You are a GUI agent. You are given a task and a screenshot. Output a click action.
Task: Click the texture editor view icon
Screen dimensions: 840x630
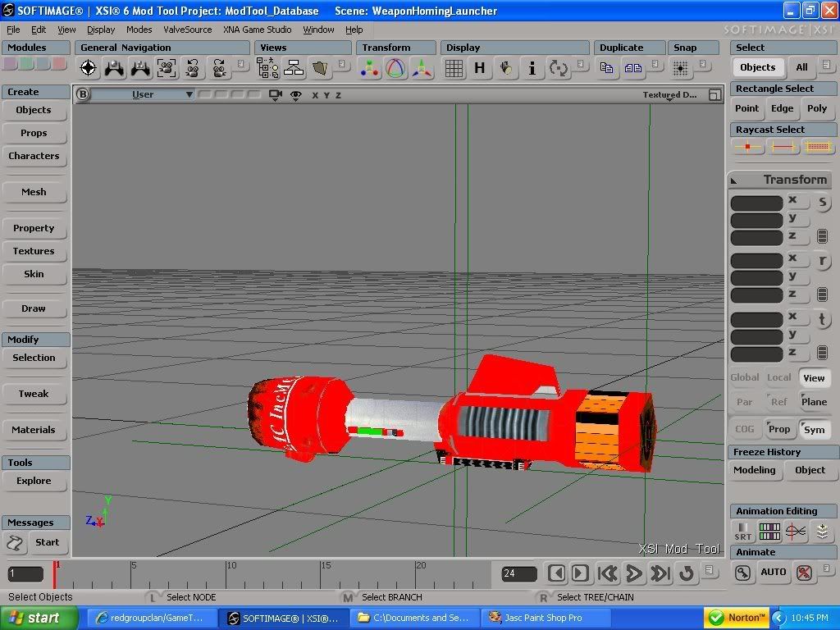(x=320, y=68)
